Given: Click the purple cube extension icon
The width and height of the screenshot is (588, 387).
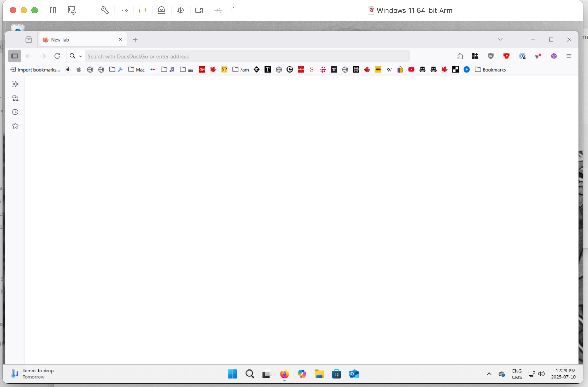Looking at the screenshot, I should (554, 56).
